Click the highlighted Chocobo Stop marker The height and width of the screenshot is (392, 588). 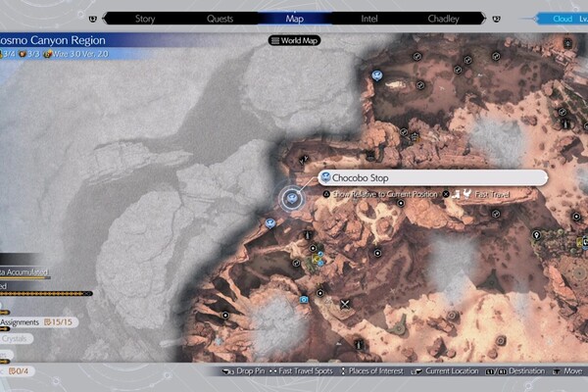click(292, 198)
